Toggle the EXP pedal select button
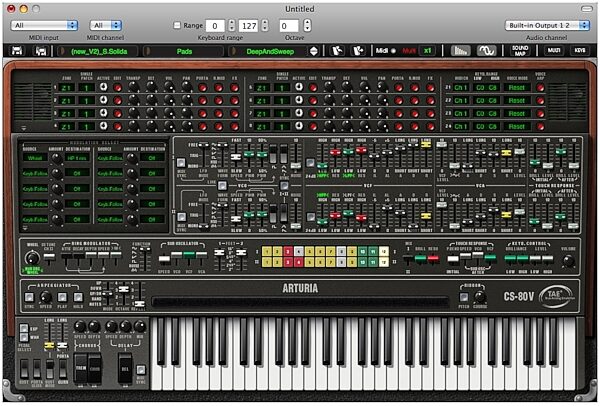Image resolution: width=600 pixels, height=406 pixels. click(24, 328)
